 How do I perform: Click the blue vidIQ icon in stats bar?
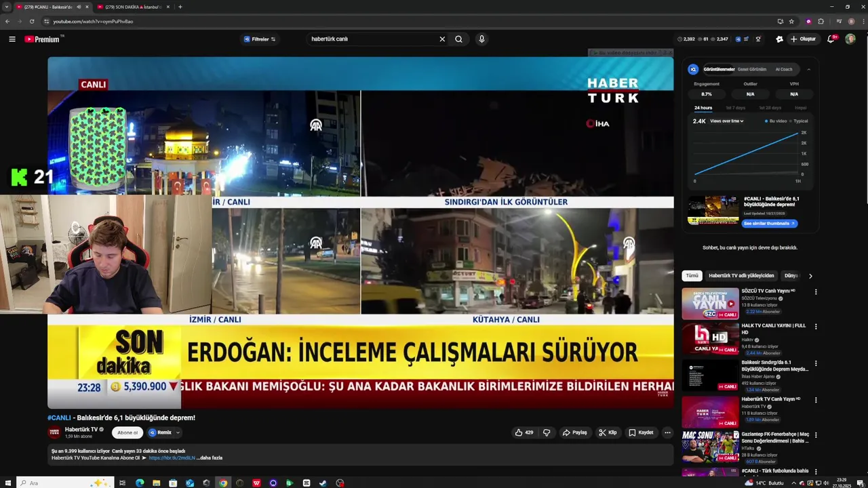pos(738,39)
